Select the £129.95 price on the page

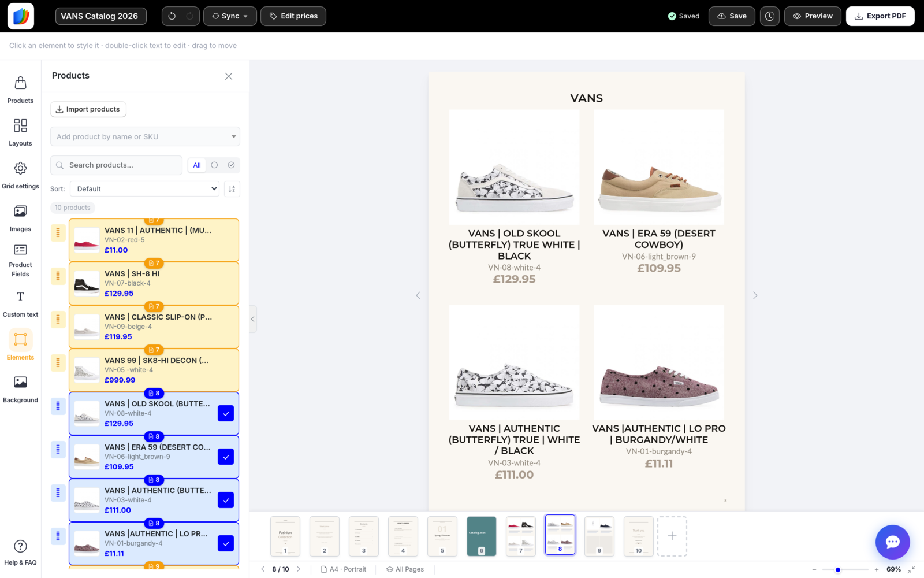(x=514, y=279)
